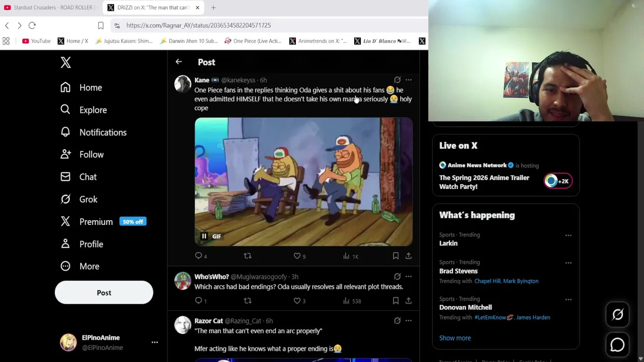Click Grok icon on Razor Cat reply
The width and height of the screenshot is (644, 362).
point(397,321)
